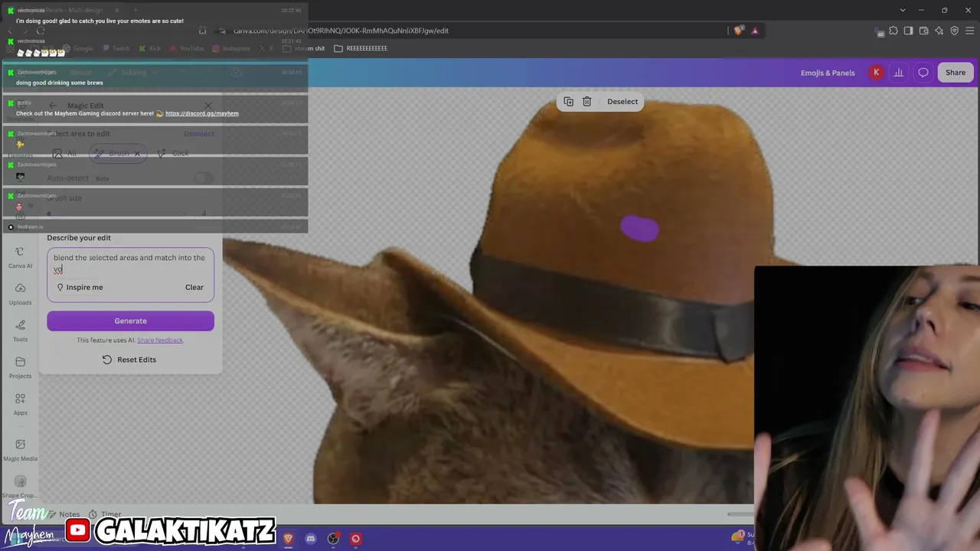Toggle the browser sidebar panel icon
The image size is (980, 551).
909,31
